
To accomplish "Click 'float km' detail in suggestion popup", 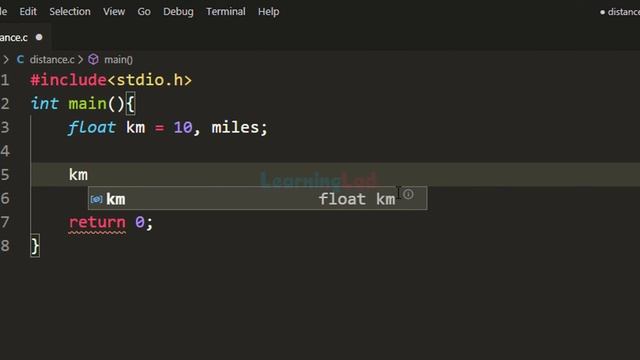I will click(357, 199).
